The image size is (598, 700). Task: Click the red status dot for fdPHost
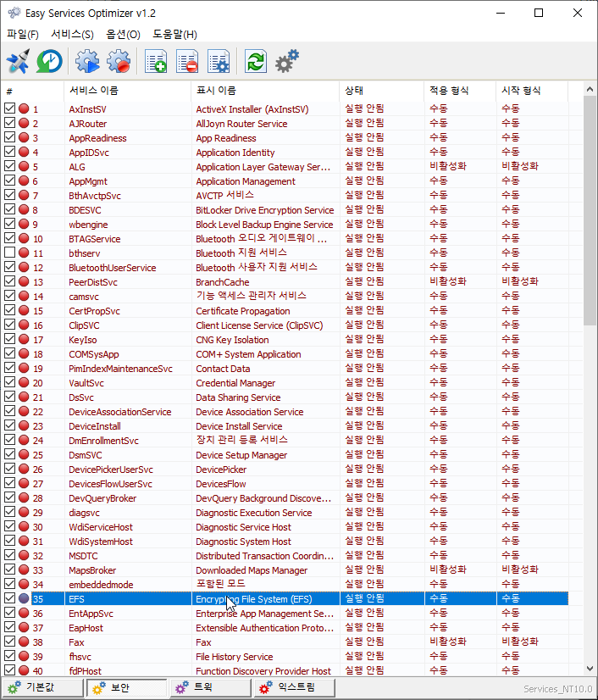pyautogui.click(x=24, y=670)
